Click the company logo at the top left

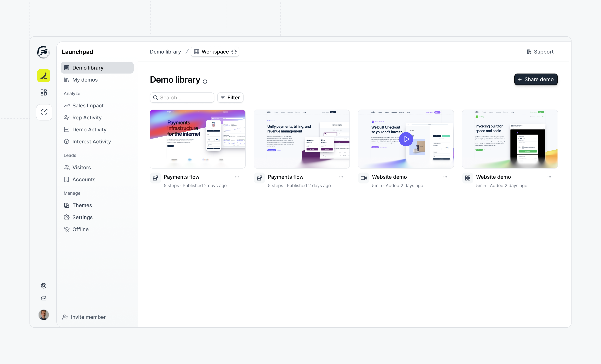tap(44, 52)
